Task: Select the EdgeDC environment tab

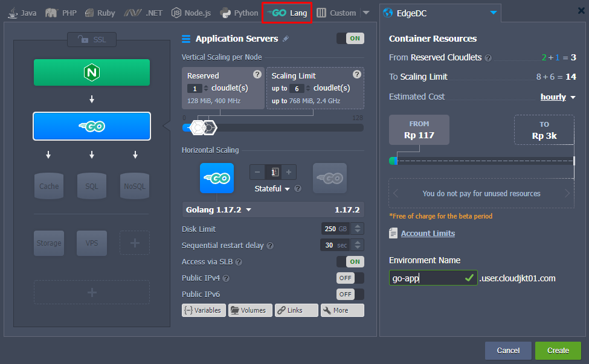Action: [x=411, y=11]
